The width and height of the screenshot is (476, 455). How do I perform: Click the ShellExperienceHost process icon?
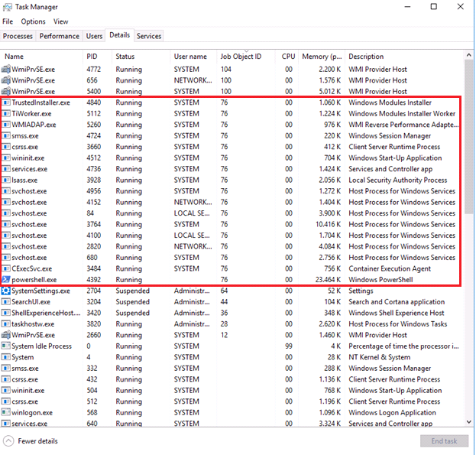point(6,313)
